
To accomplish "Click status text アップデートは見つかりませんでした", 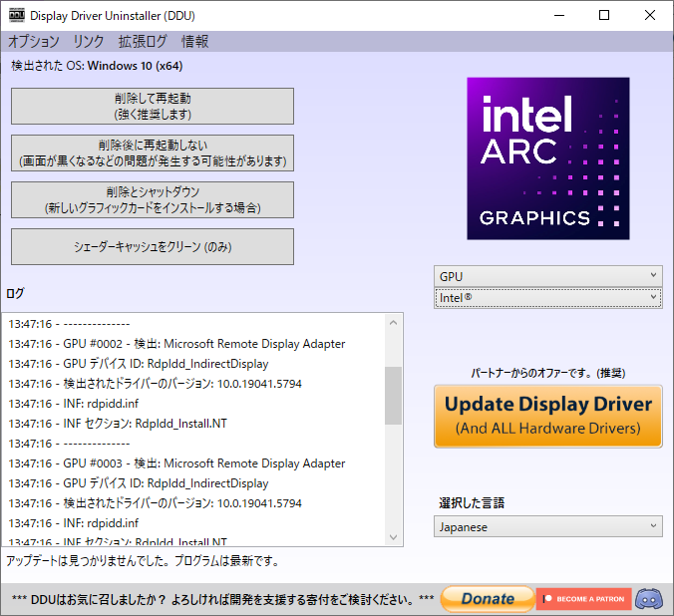I will coord(143,560).
